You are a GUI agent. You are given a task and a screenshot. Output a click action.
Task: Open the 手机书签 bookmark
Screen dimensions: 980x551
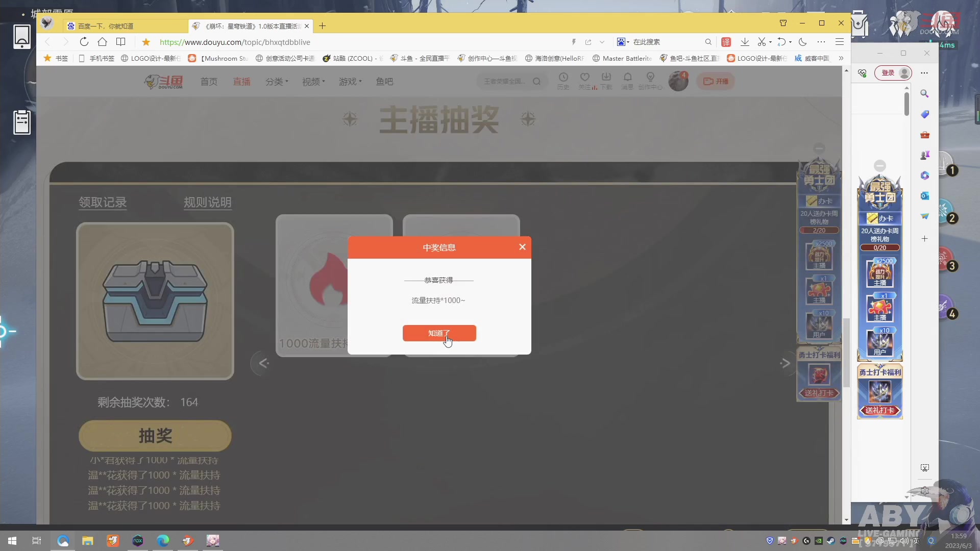pos(96,58)
